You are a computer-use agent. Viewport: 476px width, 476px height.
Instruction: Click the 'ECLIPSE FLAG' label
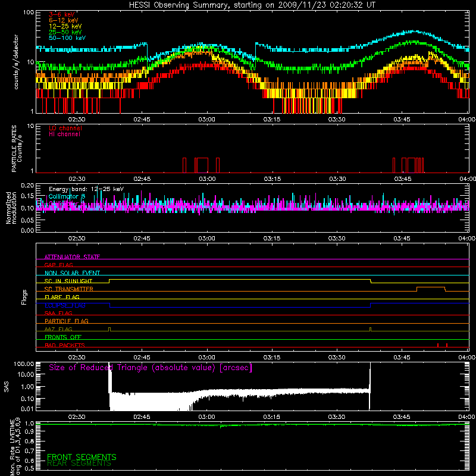click(x=65, y=305)
